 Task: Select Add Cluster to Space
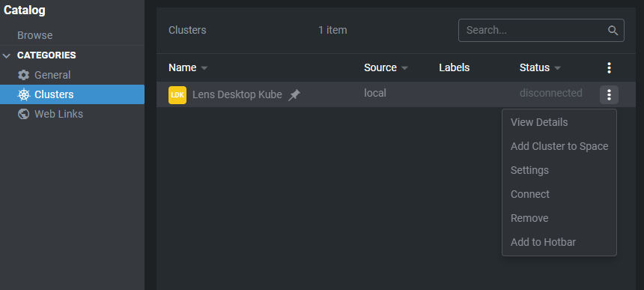559,146
